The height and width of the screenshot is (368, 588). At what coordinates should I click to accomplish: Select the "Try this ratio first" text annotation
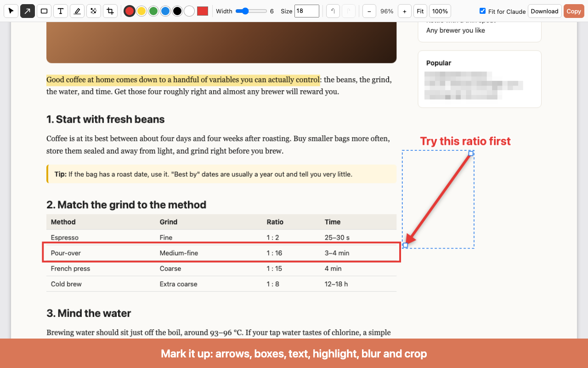point(465,141)
